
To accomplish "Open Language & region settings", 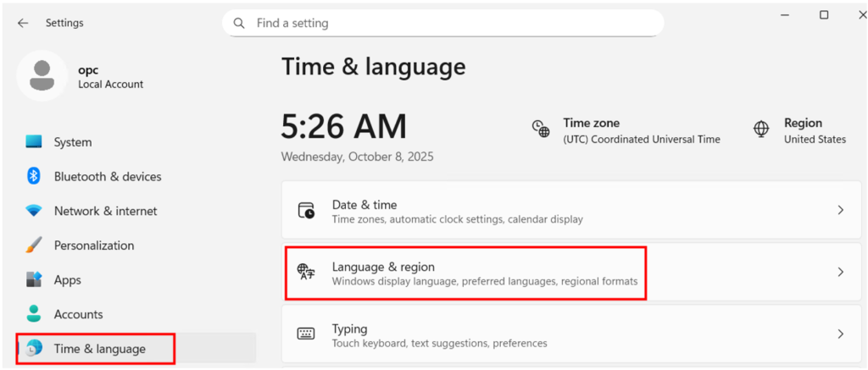I will 466,273.
